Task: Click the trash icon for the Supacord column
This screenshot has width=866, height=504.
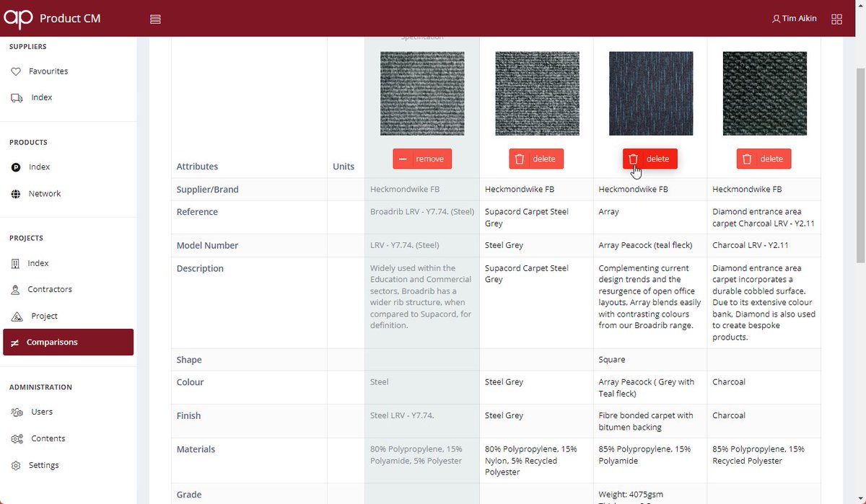Action: point(519,159)
